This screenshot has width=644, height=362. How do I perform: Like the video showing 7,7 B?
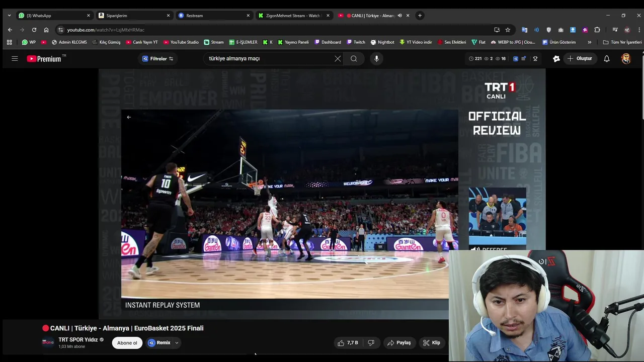[348, 343]
